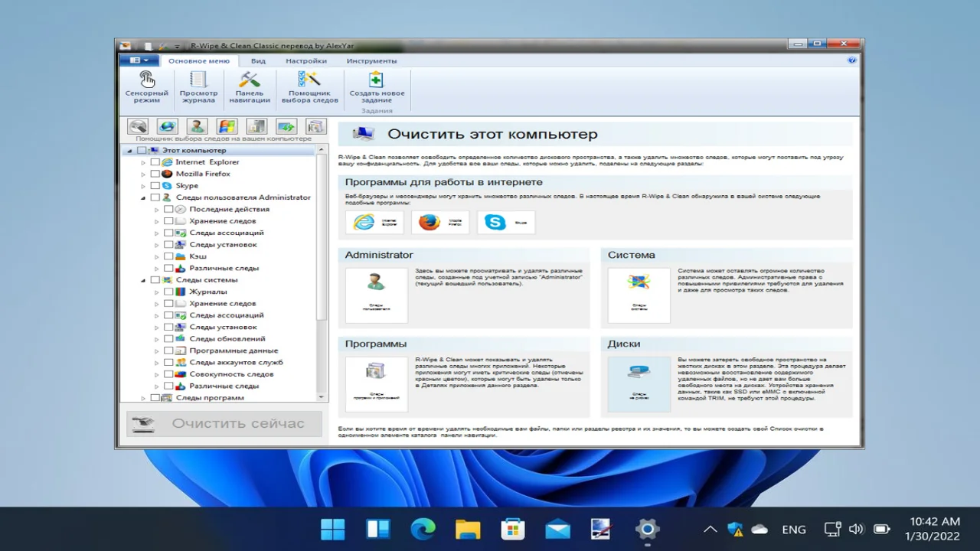This screenshot has height=551, width=980.
Task: Open Settings from the taskbar gear icon
Action: click(x=648, y=528)
